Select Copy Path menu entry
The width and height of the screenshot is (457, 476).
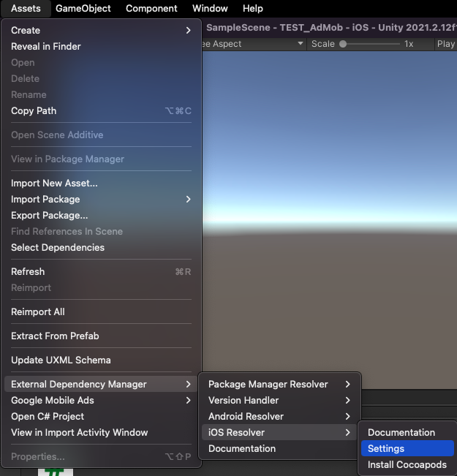(x=101, y=111)
